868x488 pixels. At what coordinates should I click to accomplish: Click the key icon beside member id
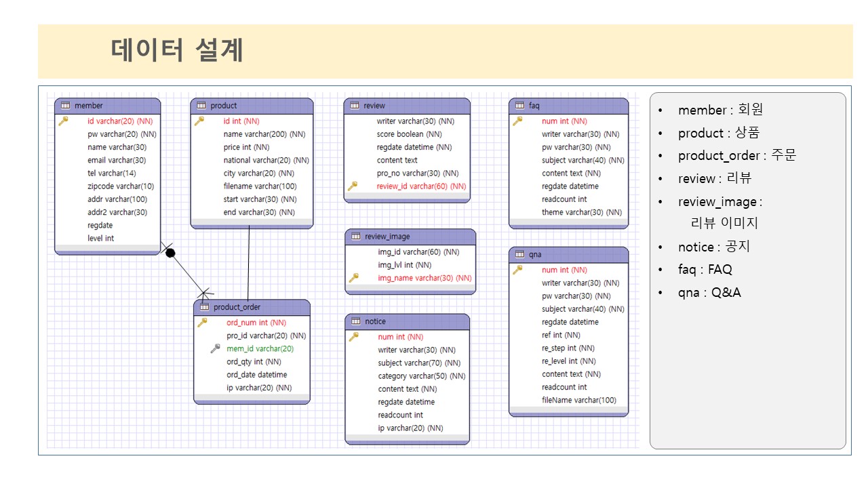tap(64, 121)
